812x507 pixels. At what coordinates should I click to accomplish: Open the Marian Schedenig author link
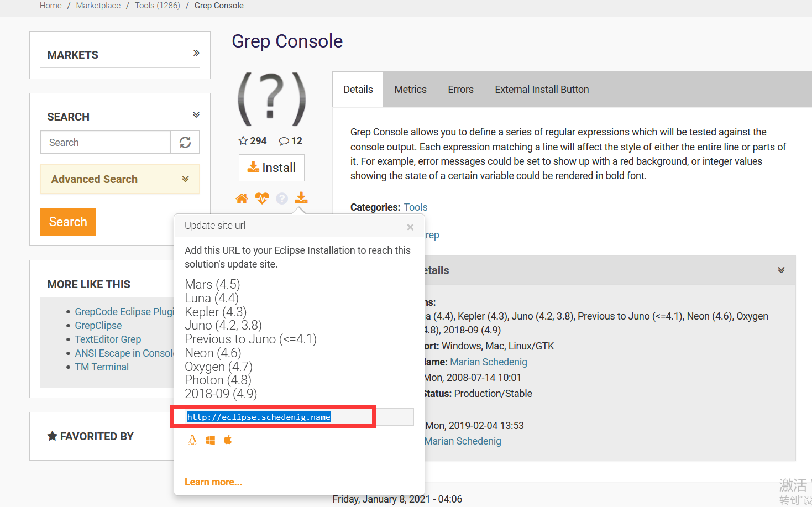(x=488, y=362)
